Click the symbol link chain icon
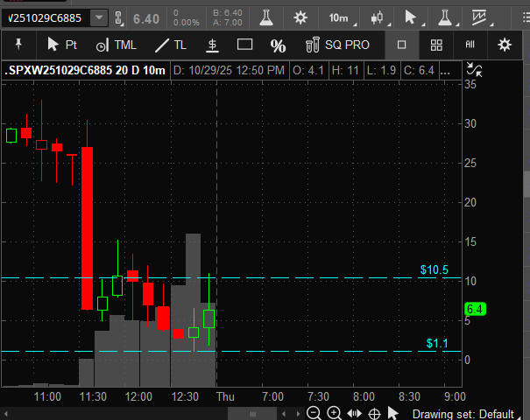This screenshot has height=420, width=530. [118, 18]
